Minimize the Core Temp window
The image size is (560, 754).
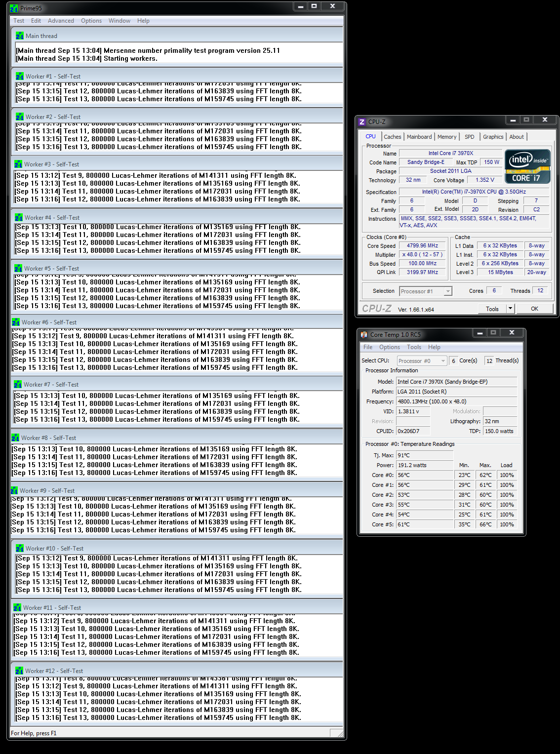click(x=480, y=333)
